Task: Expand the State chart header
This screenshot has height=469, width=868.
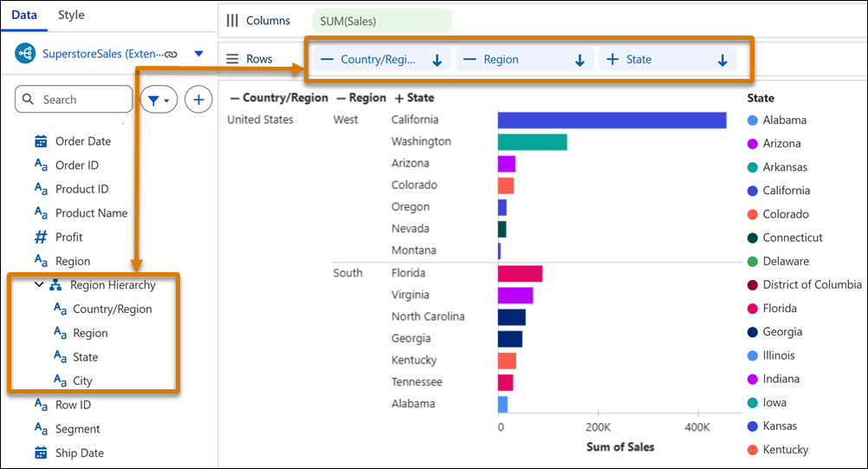Action: (399, 98)
